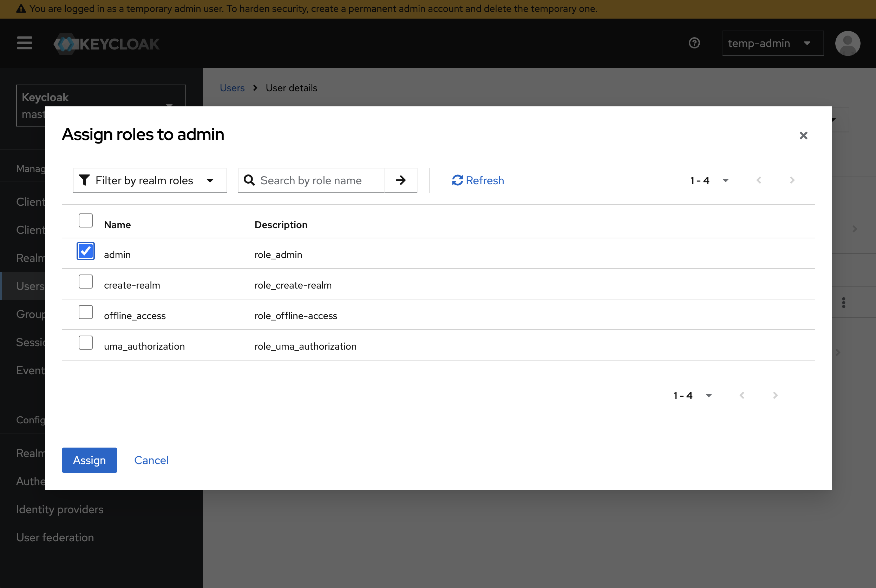This screenshot has width=876, height=588.
Task: Click the warning triangle icon in banner
Action: click(x=21, y=8)
